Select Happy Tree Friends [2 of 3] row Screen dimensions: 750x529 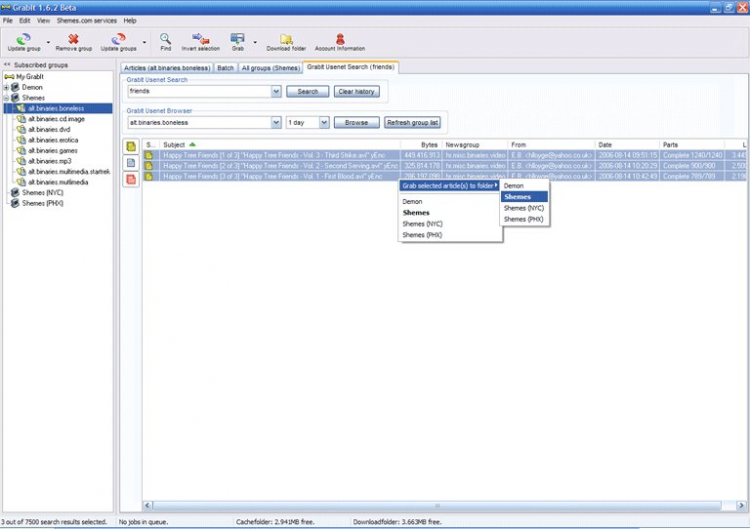pyautogui.click(x=445, y=165)
